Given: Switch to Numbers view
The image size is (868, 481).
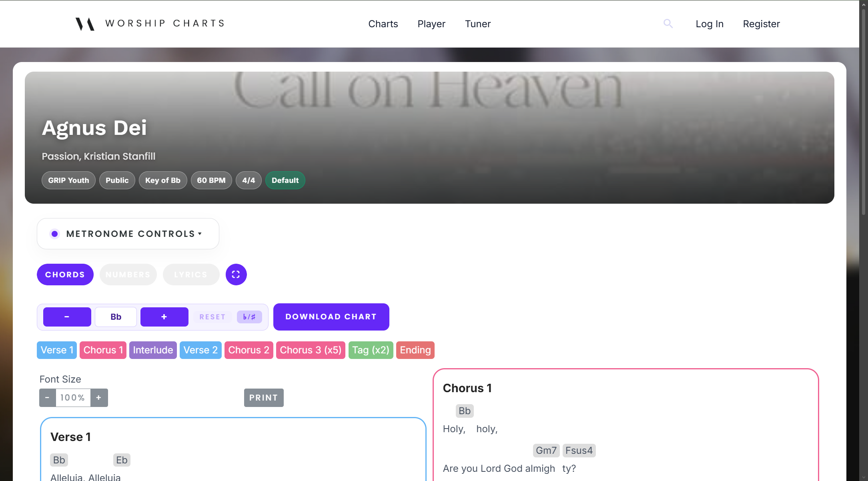Looking at the screenshot, I should [128, 275].
